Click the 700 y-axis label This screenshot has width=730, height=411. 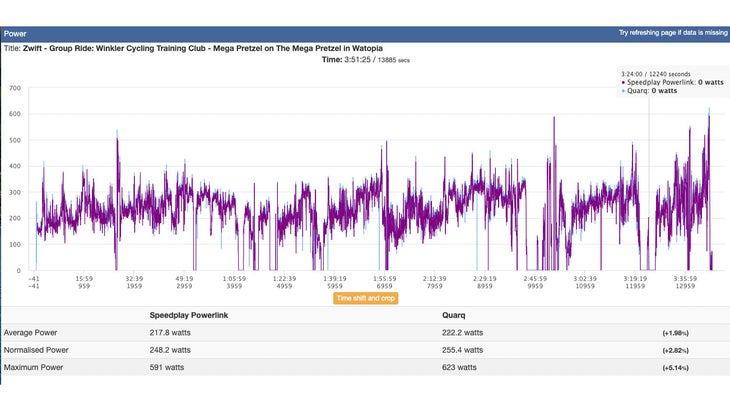coord(15,88)
